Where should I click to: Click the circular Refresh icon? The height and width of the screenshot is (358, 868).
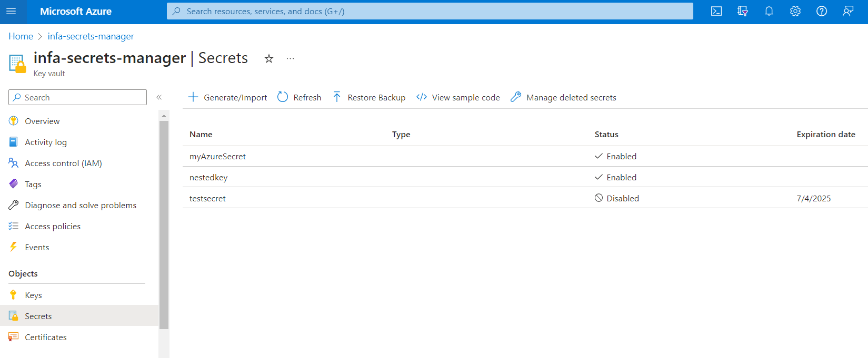click(x=283, y=97)
